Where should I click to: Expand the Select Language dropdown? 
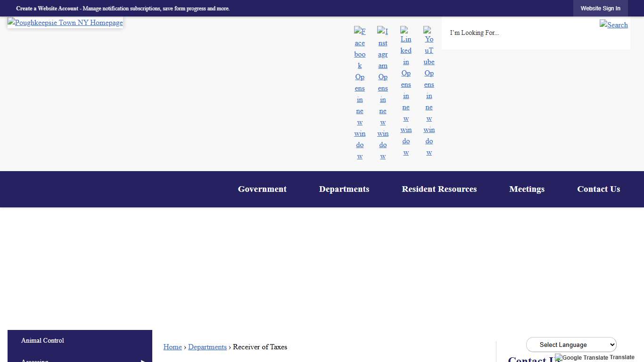[x=571, y=345]
